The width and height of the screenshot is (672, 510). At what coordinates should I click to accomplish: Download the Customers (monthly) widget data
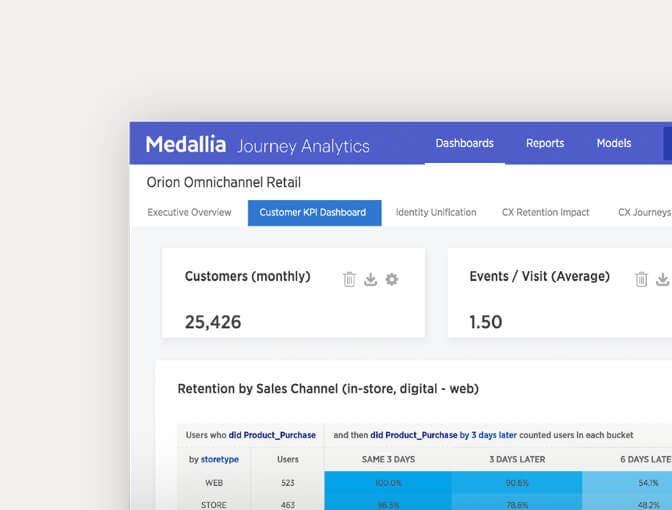pos(370,279)
